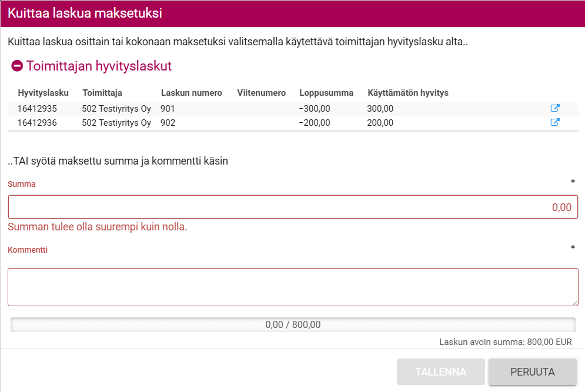This screenshot has width=585, height=392.
Task: Click the Toimittajan hyvityslaskut heading
Action: coord(99,66)
